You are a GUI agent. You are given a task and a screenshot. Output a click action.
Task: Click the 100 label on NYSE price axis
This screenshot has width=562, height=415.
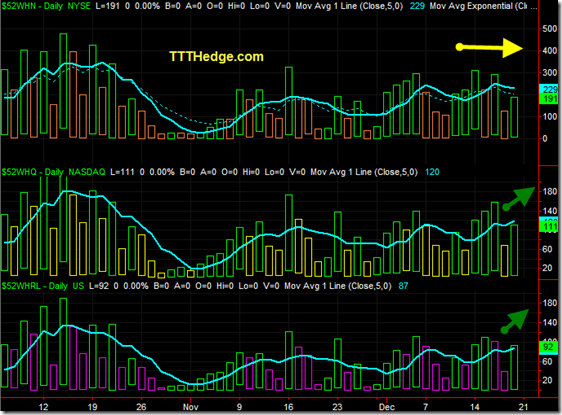tap(549, 116)
